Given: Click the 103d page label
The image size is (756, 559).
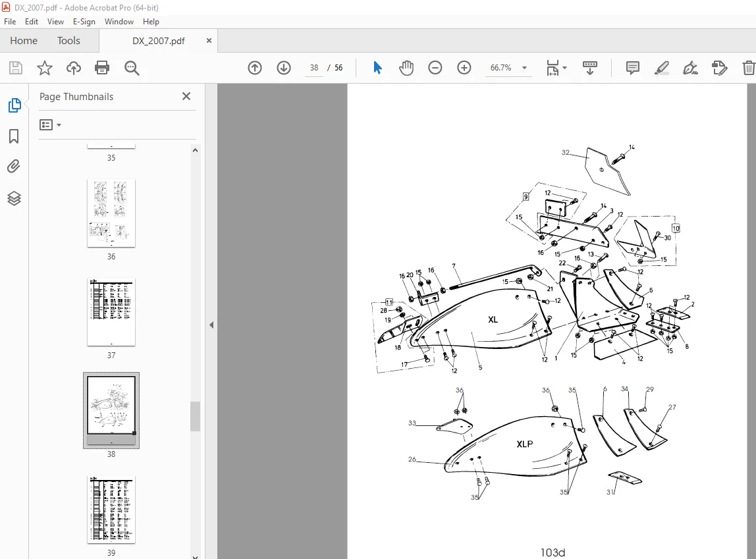Looking at the screenshot, I should coord(553,552).
